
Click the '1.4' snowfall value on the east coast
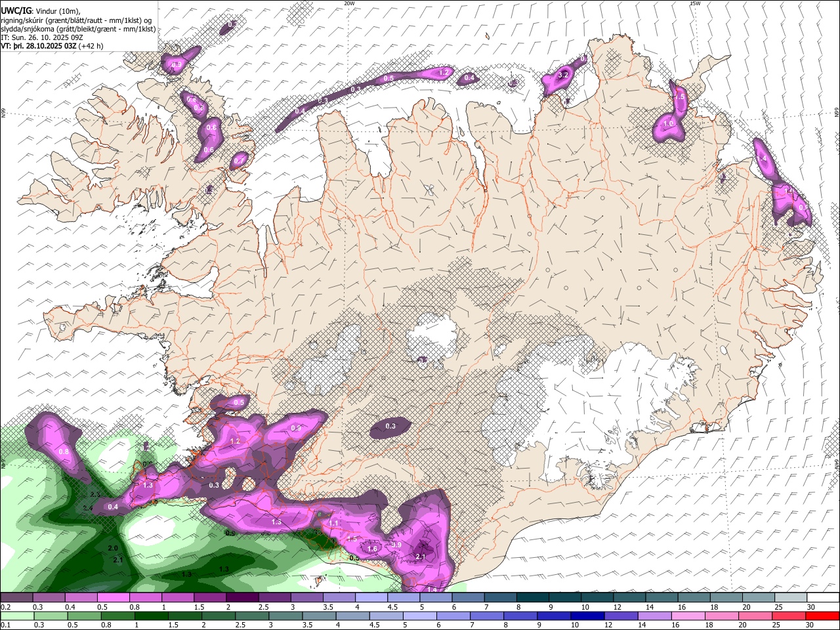coord(762,159)
